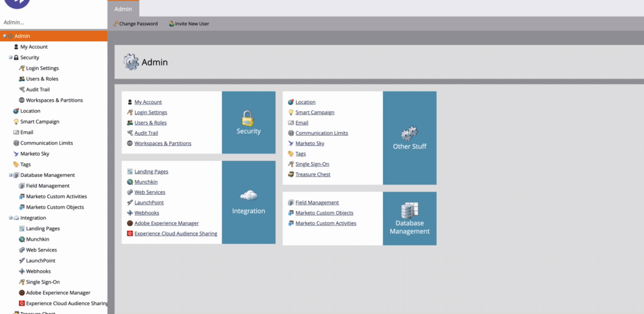The width and height of the screenshot is (644, 314).
Task: Click the Marketo Sky bird icon in the tree
Action: [x=16, y=154]
